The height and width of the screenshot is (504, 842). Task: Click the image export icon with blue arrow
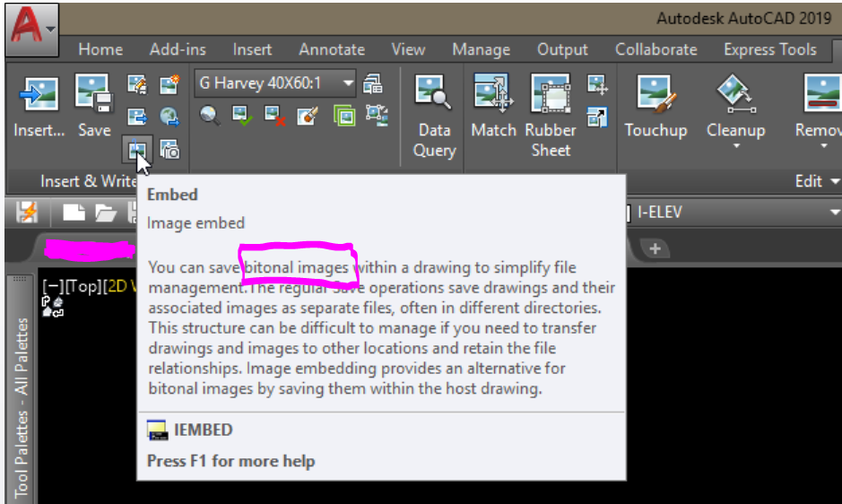pyautogui.click(x=137, y=116)
